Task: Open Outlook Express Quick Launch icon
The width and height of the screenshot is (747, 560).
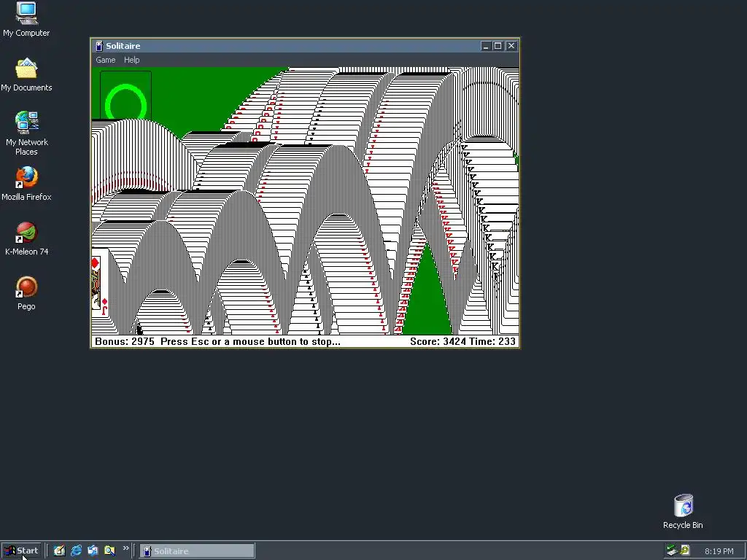Action: [93, 551]
